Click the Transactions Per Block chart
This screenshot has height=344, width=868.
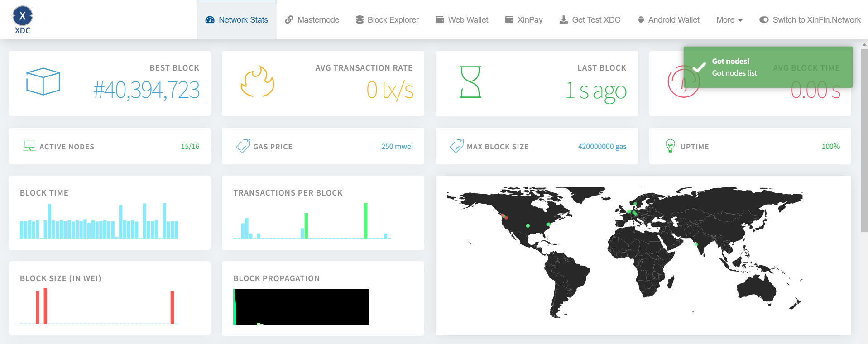click(312, 220)
